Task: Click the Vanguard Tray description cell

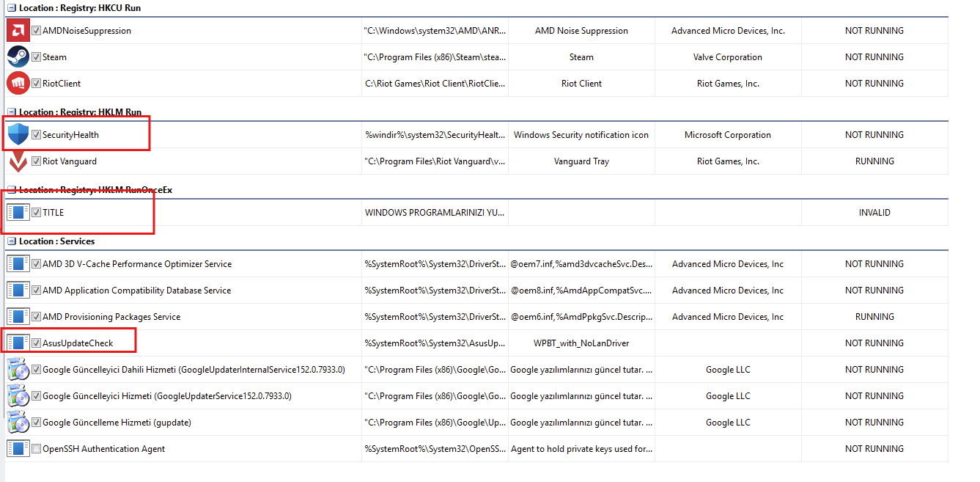Action: [x=581, y=161]
